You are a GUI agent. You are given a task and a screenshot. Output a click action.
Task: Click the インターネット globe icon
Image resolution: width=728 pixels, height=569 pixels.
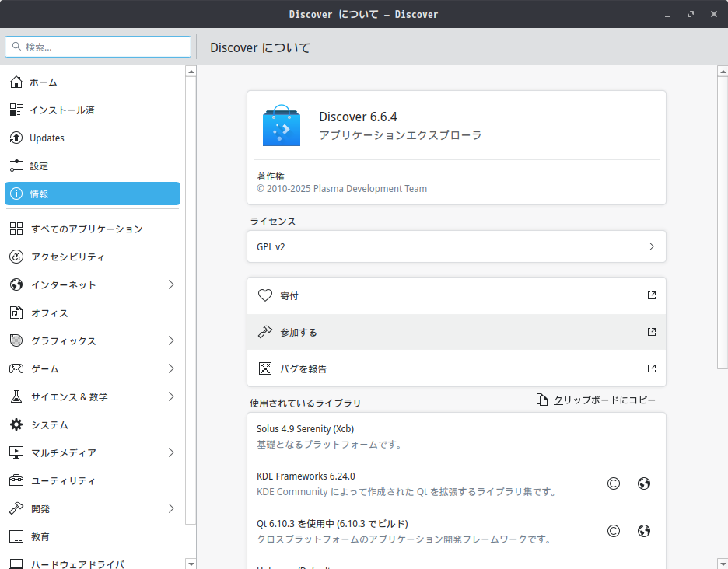pyautogui.click(x=16, y=284)
